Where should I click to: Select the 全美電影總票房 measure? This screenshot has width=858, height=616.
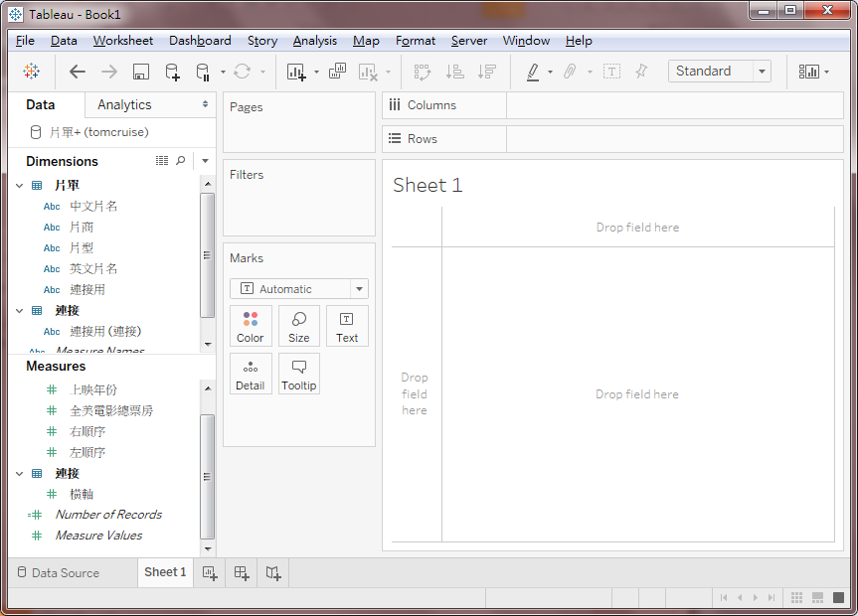[111, 411]
